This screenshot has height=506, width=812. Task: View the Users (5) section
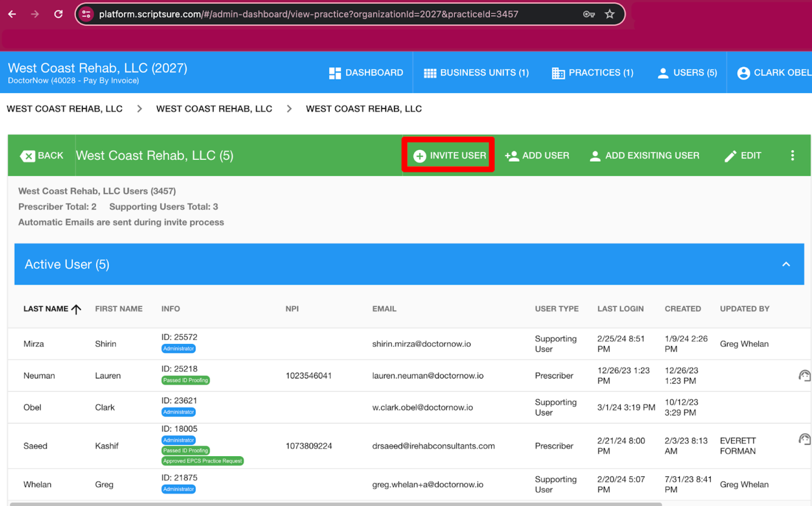(686, 72)
